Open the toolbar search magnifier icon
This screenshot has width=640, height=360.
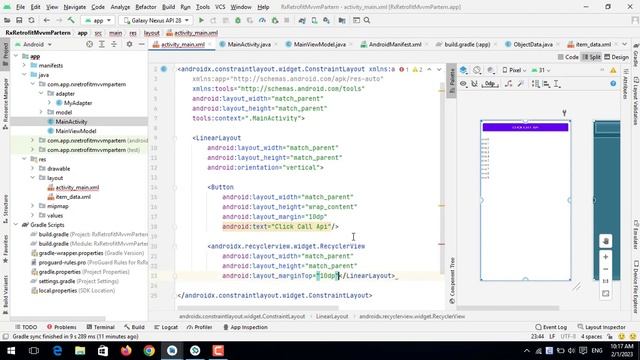click(367, 20)
